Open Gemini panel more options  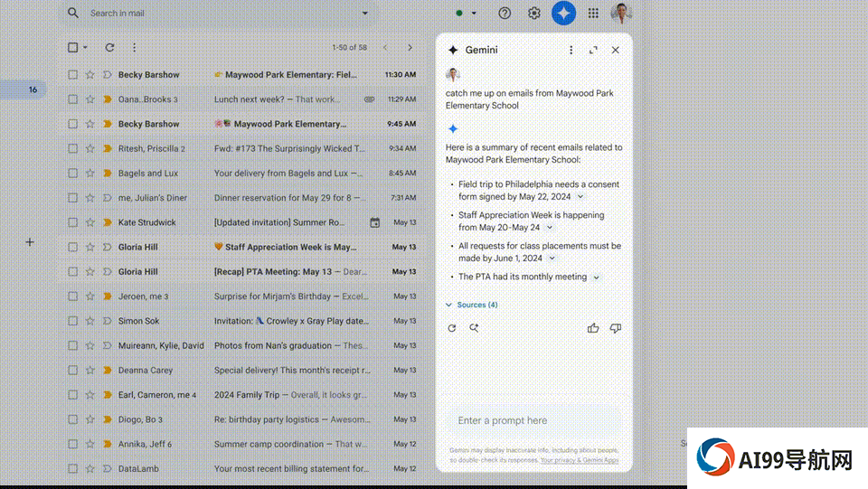pos(571,50)
